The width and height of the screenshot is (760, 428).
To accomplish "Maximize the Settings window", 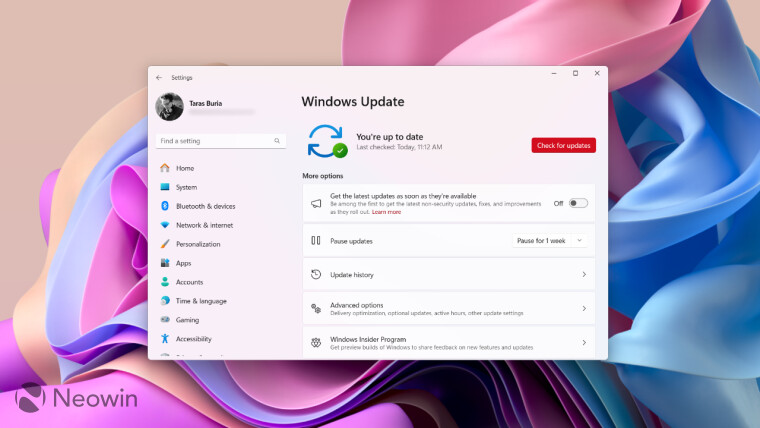I will click(575, 74).
